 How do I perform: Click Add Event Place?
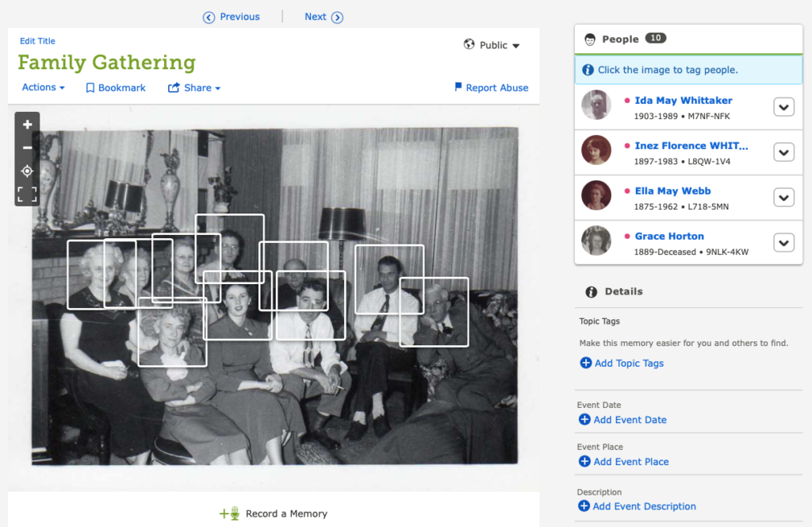pos(623,462)
